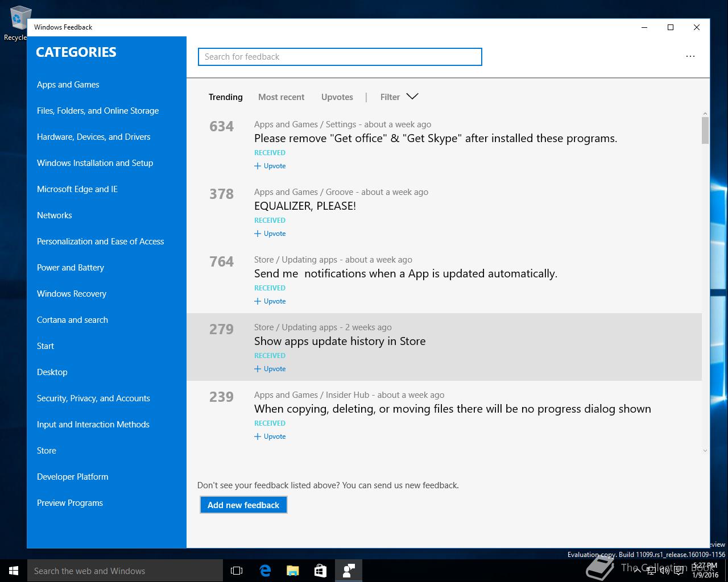The height and width of the screenshot is (582, 728).
Task: Click the Add new feedback button
Action: pos(243,505)
